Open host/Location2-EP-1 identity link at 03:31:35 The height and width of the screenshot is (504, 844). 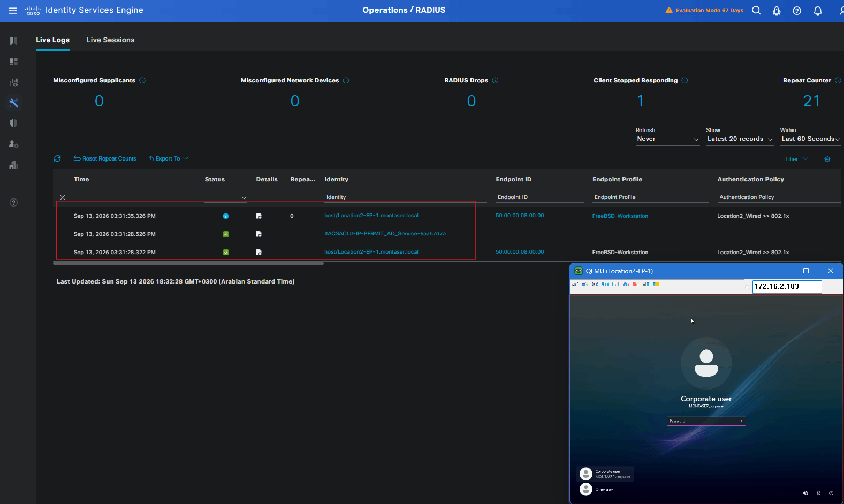point(371,216)
